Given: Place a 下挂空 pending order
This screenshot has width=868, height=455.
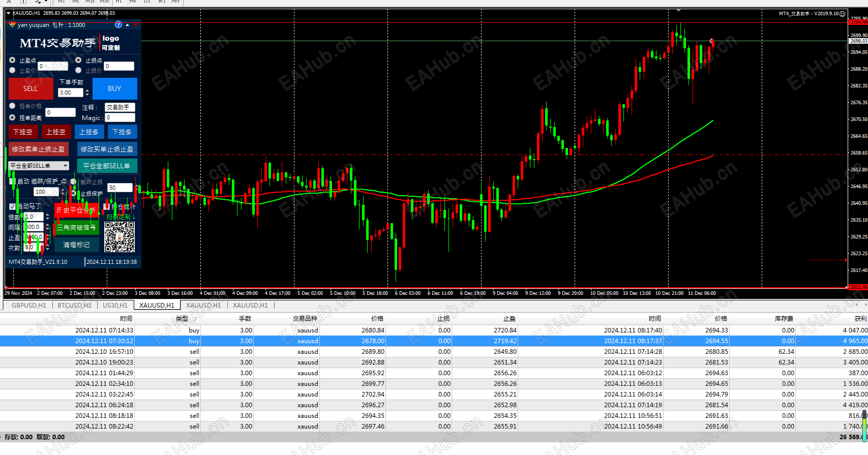Looking at the screenshot, I should [23, 132].
